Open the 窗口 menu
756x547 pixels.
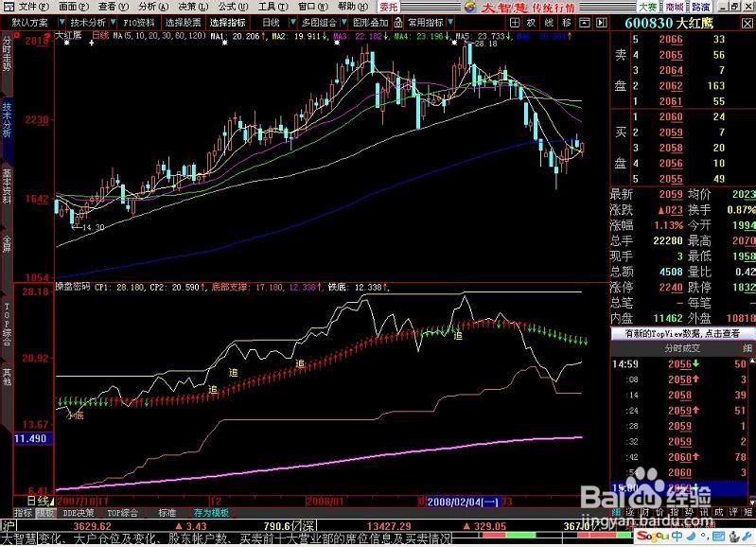click(x=312, y=7)
